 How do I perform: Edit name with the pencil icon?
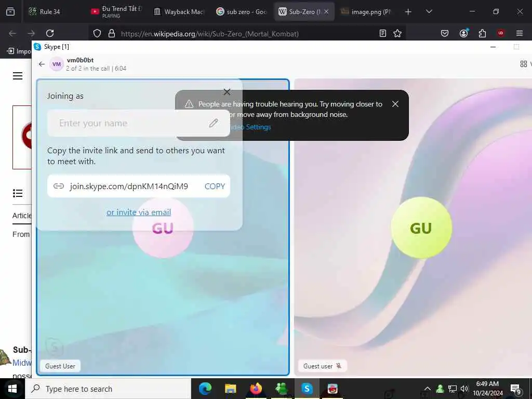click(x=214, y=123)
